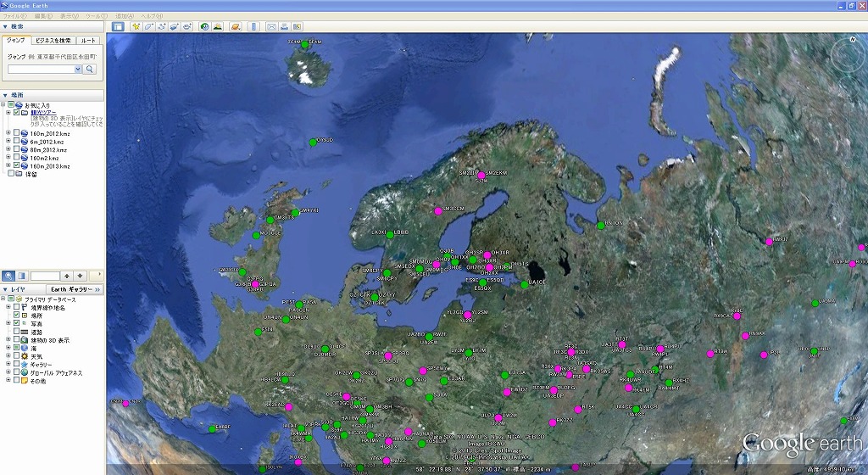
Task: Select the add path tool
Action: [x=162, y=26]
